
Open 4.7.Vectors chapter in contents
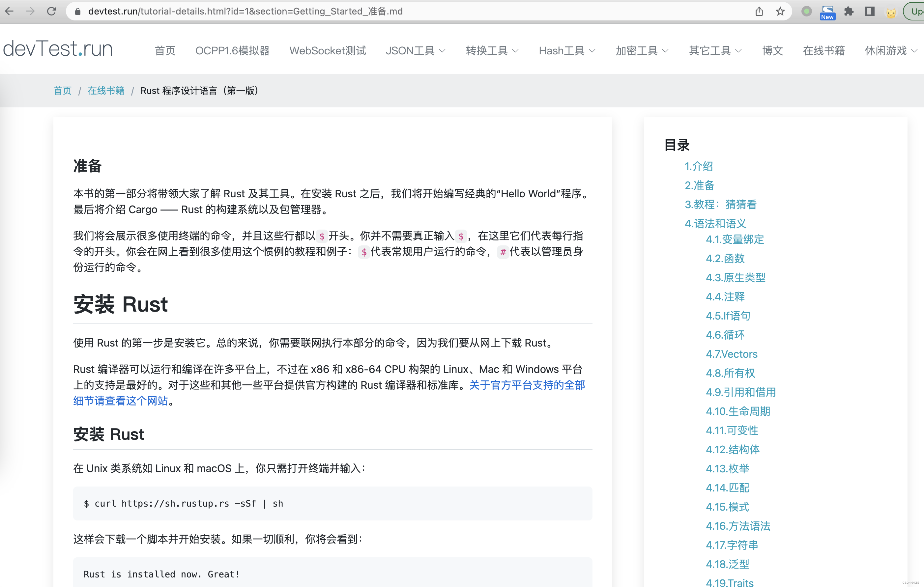731,354
